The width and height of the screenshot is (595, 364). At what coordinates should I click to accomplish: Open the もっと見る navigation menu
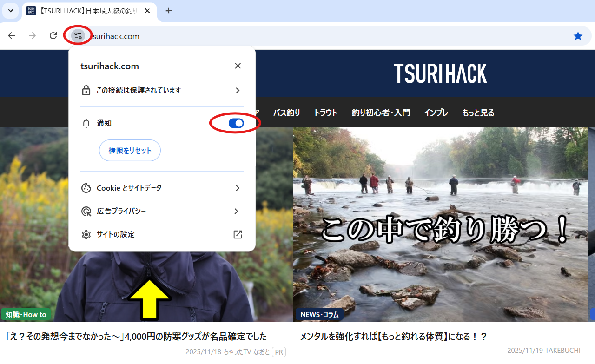click(478, 113)
